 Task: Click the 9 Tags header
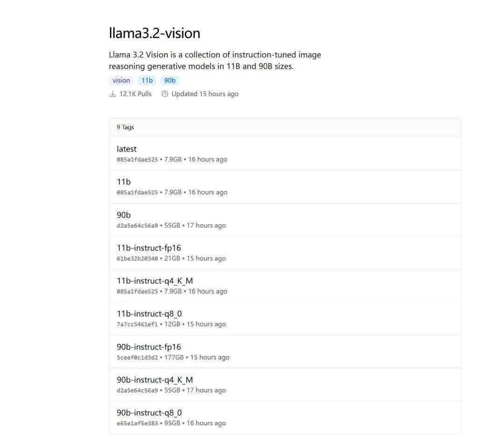tap(126, 127)
